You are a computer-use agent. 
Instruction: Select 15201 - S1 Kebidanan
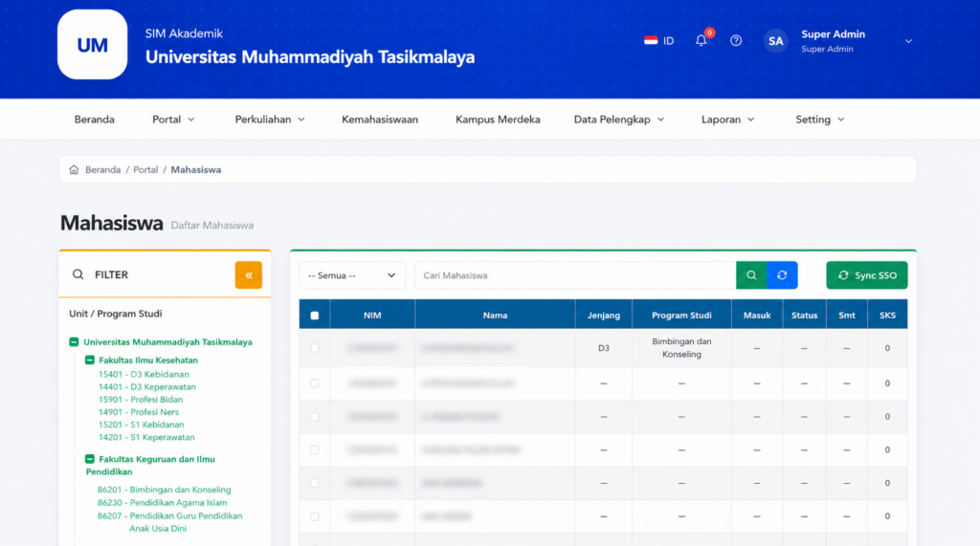tap(142, 425)
